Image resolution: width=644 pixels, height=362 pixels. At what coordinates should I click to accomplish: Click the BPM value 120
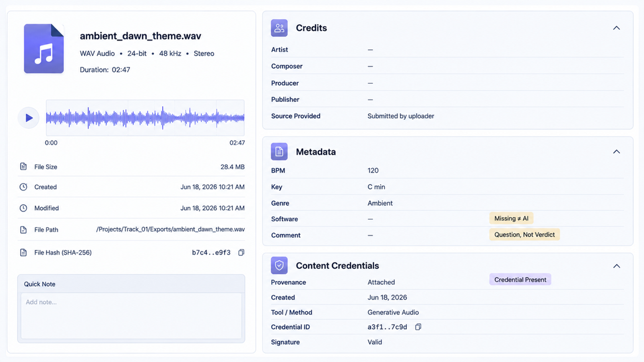point(373,171)
